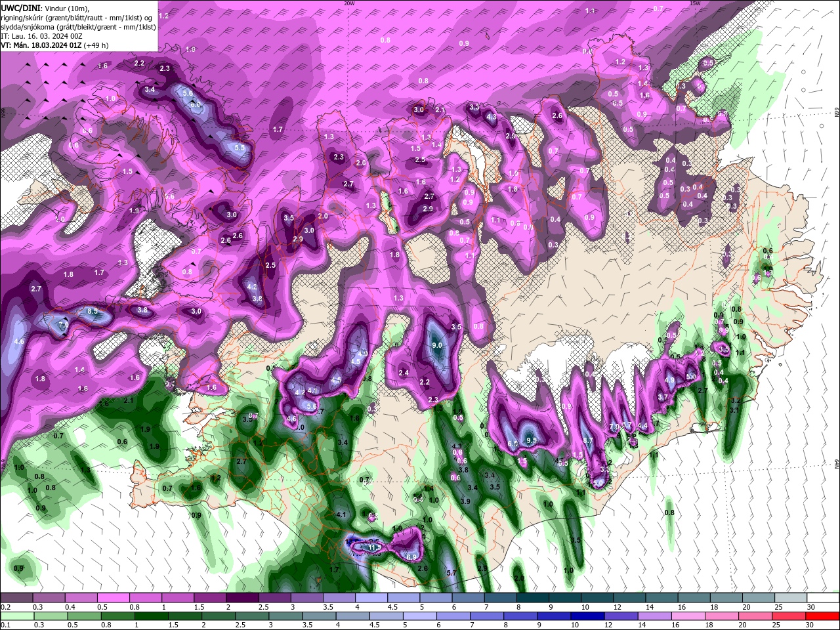Click the 4.9 value on the map
This screenshot has width=840, height=630.
[x=669, y=380]
